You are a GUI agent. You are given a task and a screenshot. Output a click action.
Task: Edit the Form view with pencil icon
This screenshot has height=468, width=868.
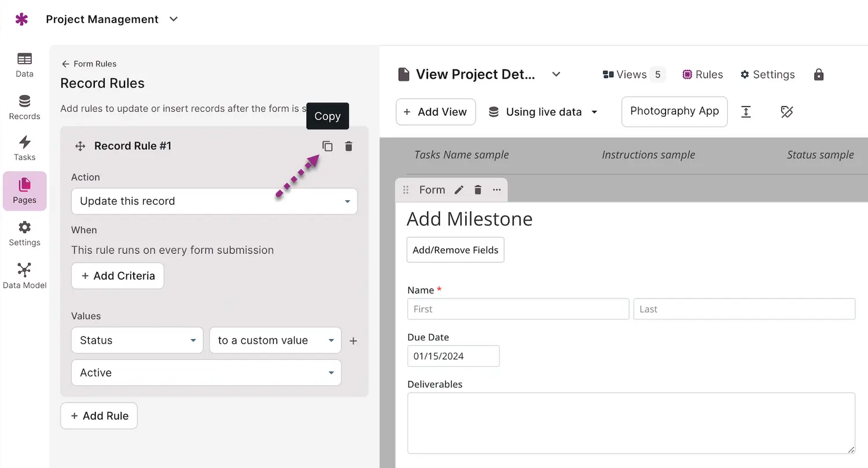pyautogui.click(x=459, y=190)
